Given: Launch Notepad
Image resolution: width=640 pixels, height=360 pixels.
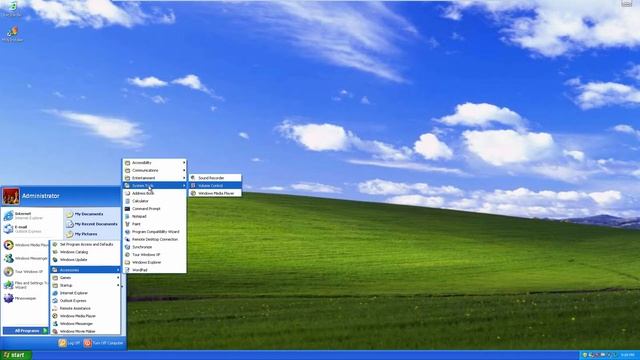Looking at the screenshot, I should tap(155, 216).
